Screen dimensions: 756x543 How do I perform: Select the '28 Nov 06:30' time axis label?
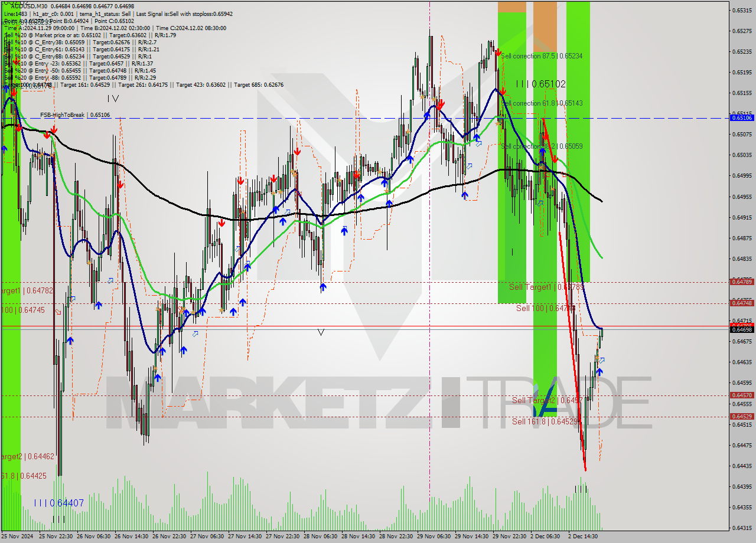pos(321,537)
